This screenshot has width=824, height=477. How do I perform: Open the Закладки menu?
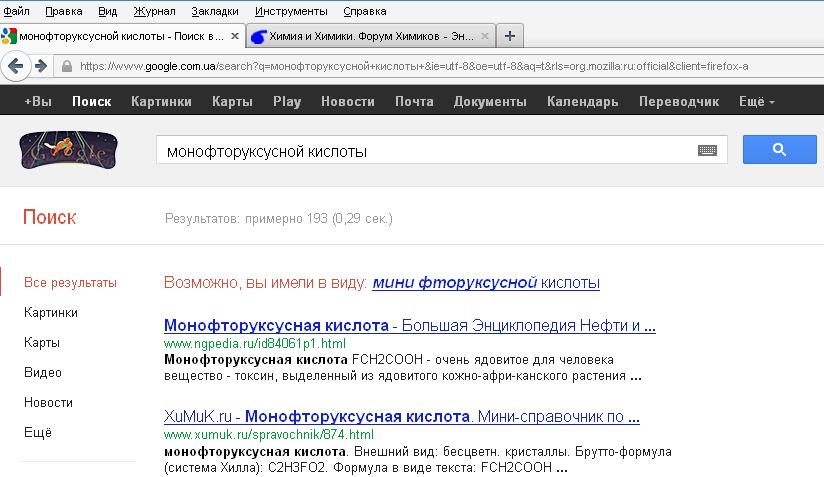point(215,11)
